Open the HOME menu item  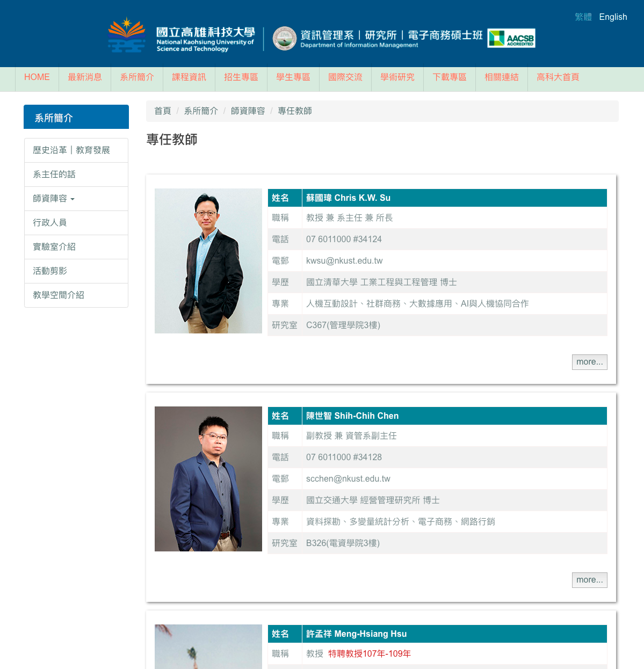pos(37,77)
